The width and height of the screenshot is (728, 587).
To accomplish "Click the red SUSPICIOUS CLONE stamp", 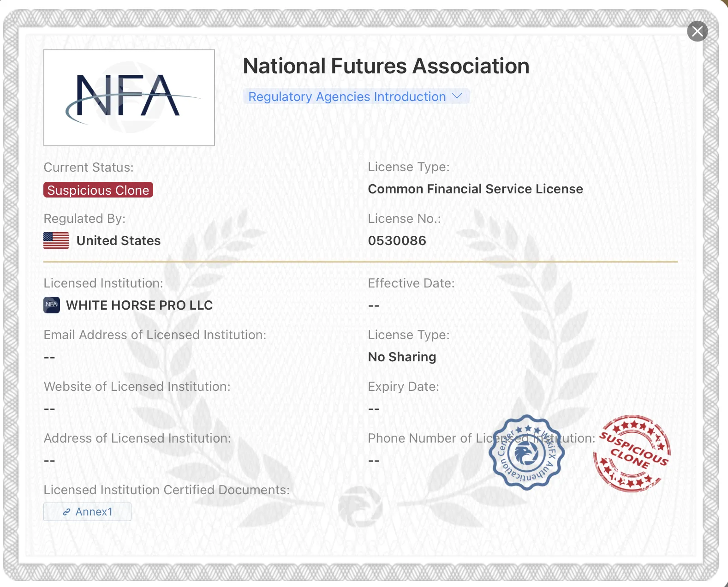I will point(632,453).
